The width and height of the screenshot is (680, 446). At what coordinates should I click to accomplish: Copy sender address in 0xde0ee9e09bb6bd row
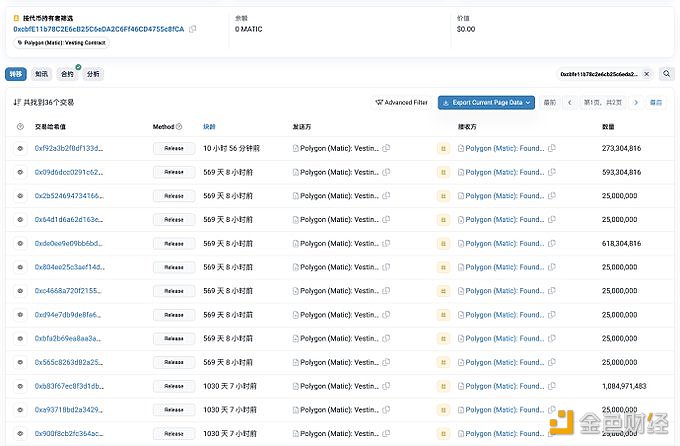coord(386,243)
